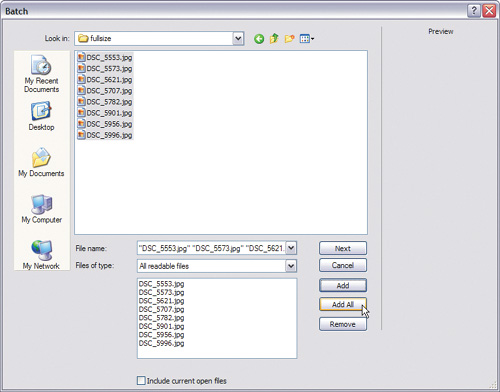Click the Cancel button

[343, 265]
